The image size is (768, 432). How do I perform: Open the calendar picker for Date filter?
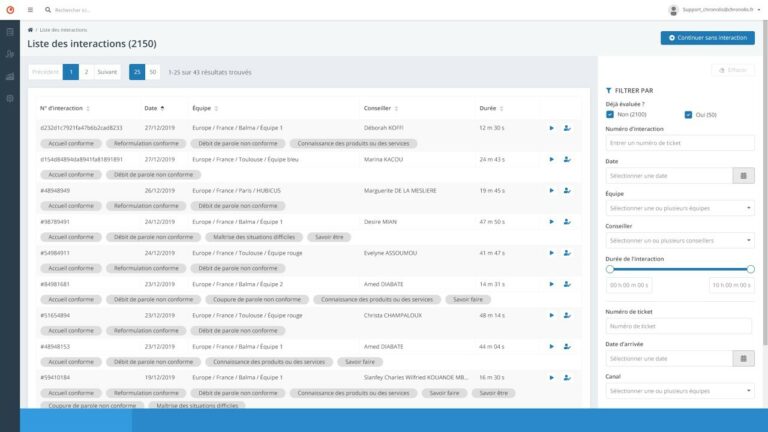(744, 175)
